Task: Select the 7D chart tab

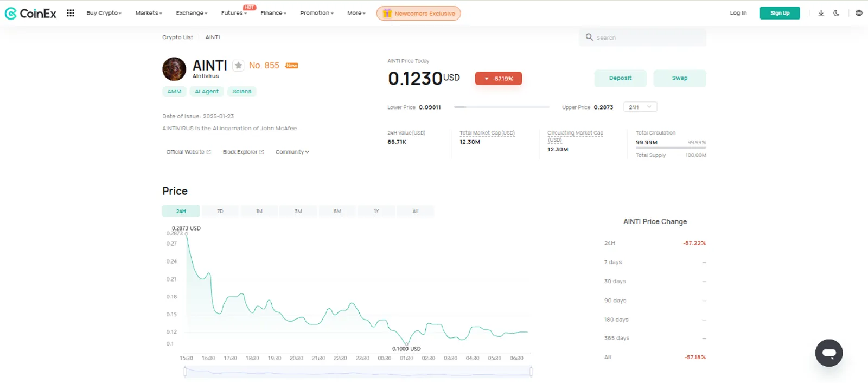Action: [220, 211]
